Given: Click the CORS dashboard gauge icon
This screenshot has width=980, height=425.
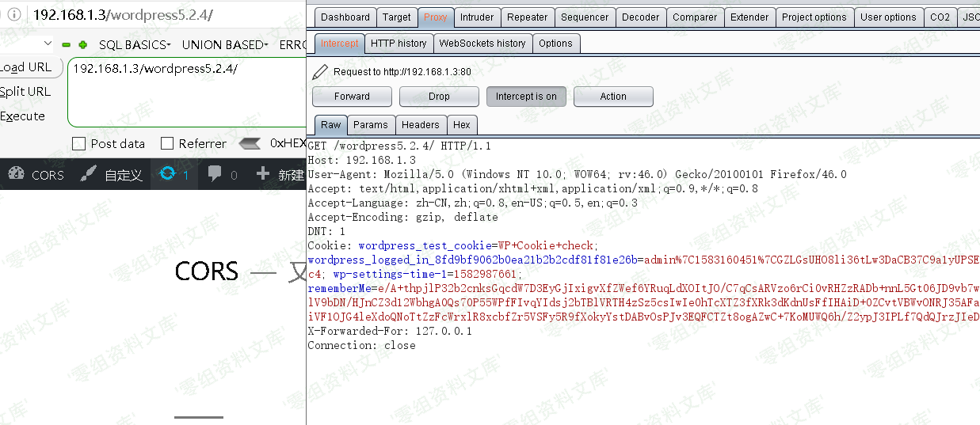Looking at the screenshot, I should 17,175.
